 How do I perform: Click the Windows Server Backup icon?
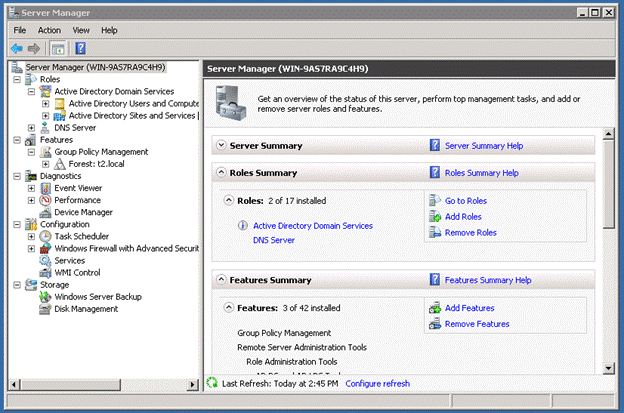click(x=45, y=297)
